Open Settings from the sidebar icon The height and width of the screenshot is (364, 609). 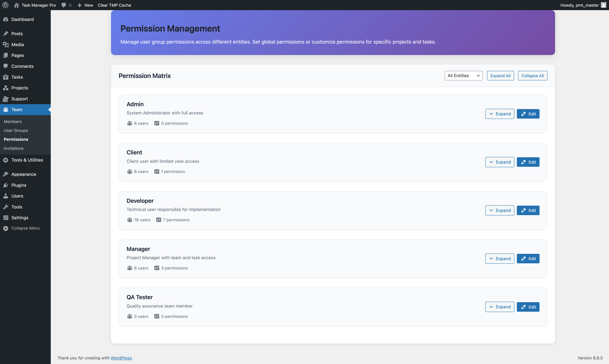6,218
